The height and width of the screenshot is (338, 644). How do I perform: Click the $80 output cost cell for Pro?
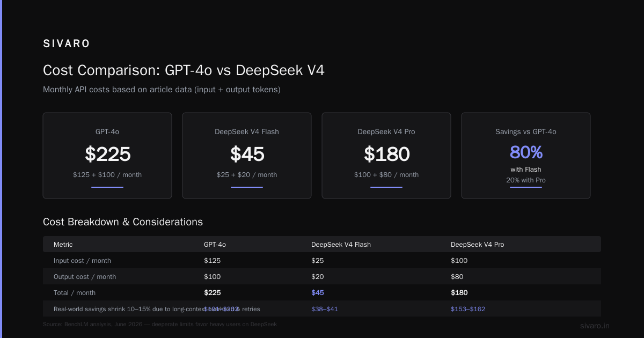coord(457,276)
